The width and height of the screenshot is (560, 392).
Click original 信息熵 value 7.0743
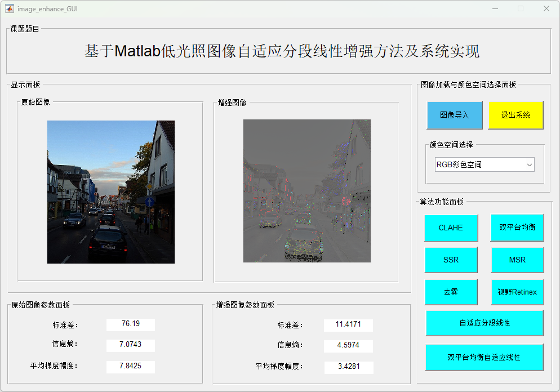[x=130, y=344]
